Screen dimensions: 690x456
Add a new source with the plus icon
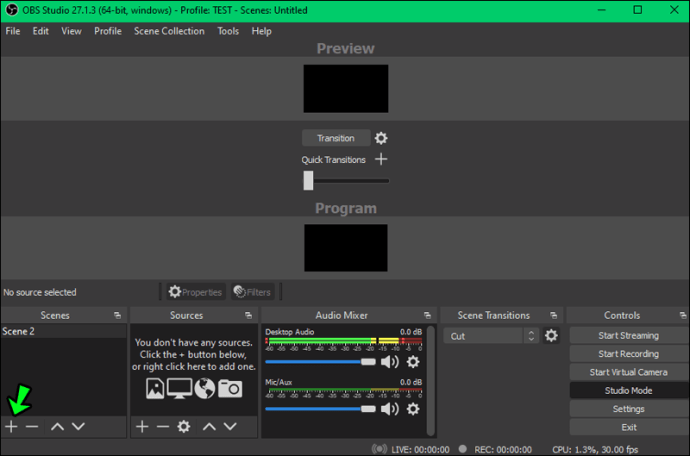tap(142, 426)
